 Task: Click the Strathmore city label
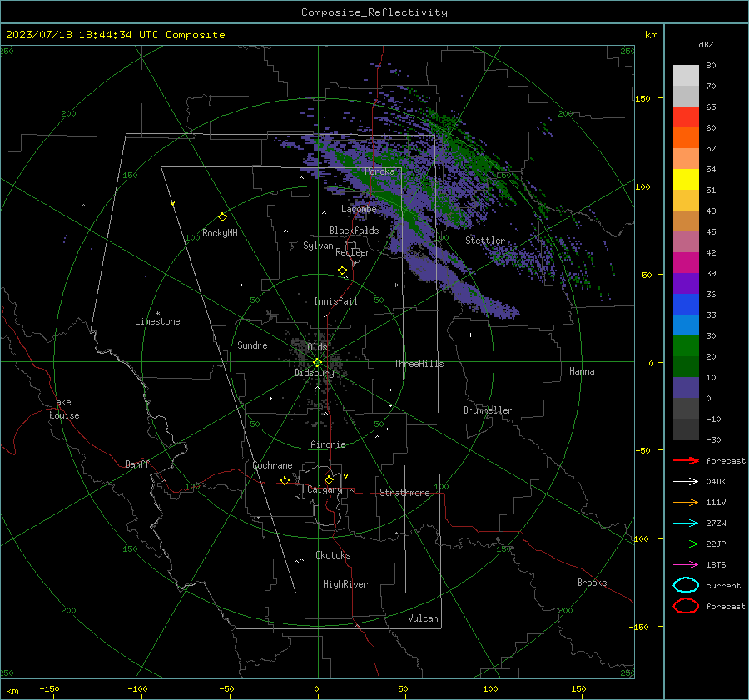(404, 493)
